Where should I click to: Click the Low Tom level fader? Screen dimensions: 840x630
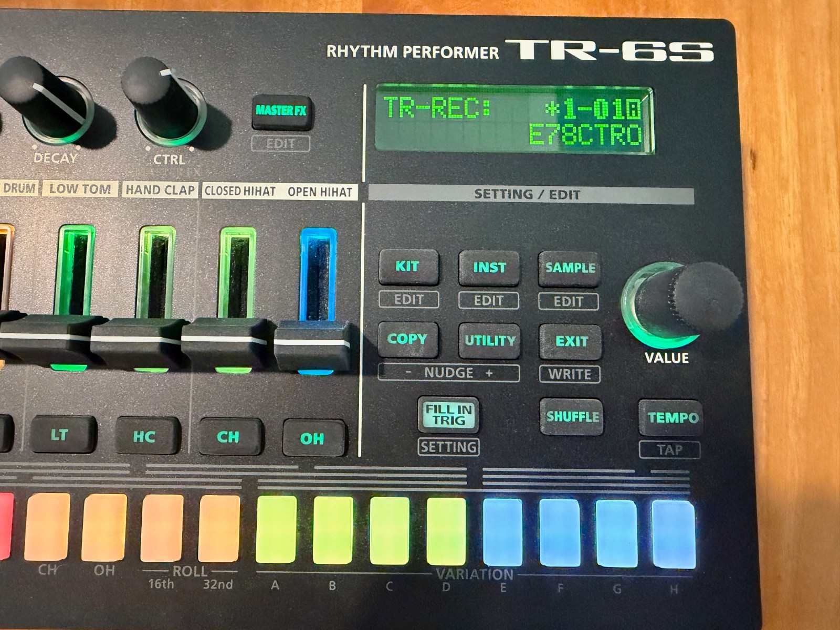(50, 341)
